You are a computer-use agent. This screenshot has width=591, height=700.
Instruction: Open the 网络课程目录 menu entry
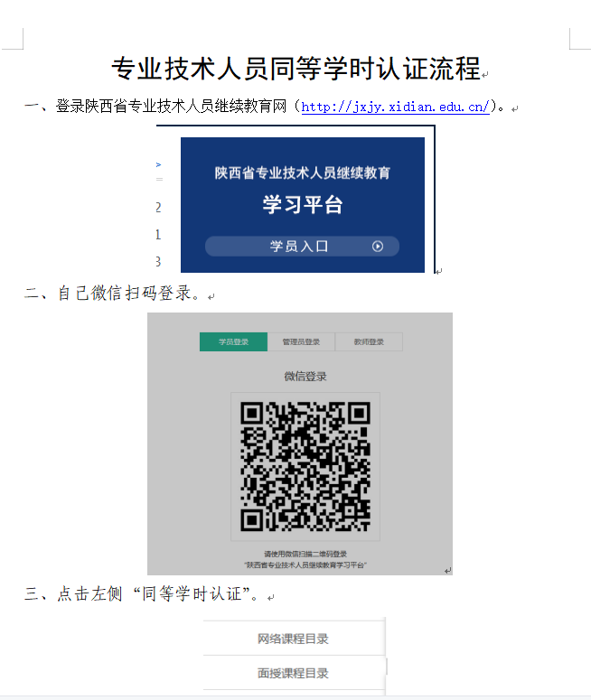coord(293,639)
